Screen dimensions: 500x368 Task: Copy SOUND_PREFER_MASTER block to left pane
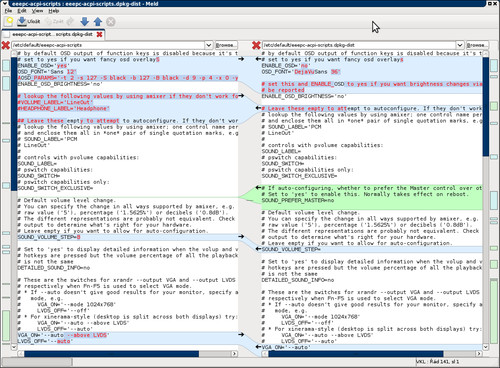coord(258,188)
